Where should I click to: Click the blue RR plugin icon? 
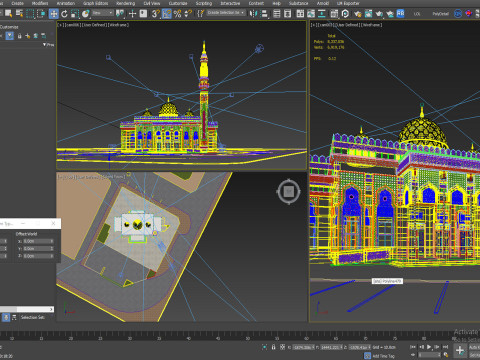click(x=400, y=14)
